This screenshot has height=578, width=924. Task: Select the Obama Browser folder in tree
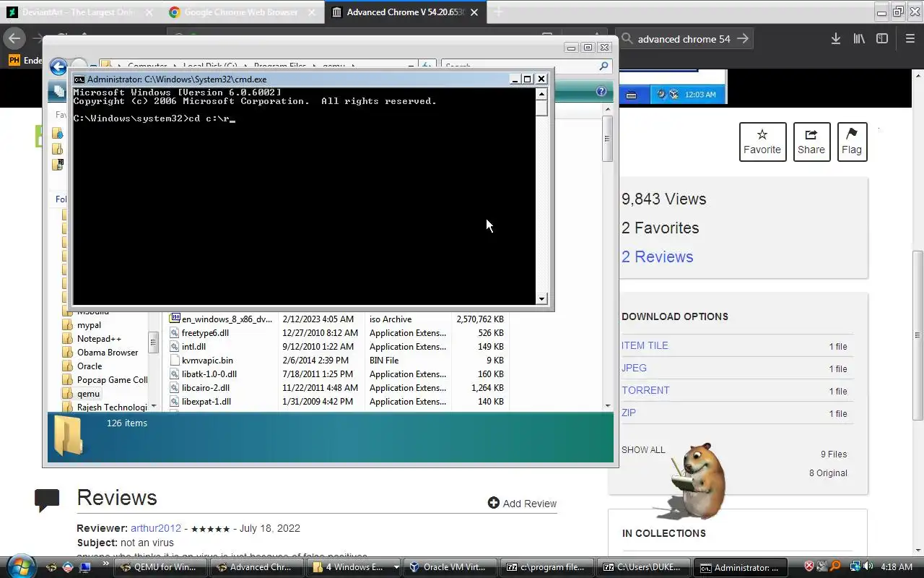(108, 353)
